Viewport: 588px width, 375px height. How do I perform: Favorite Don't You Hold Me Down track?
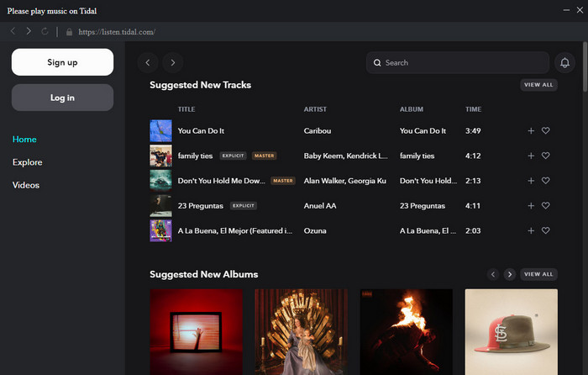tap(546, 180)
